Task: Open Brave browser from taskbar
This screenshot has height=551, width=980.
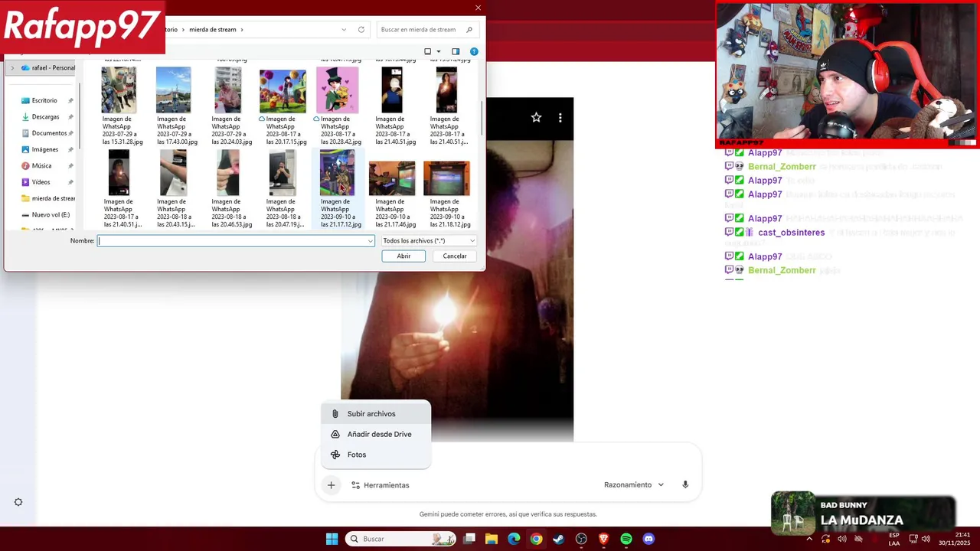Action: pyautogui.click(x=603, y=539)
